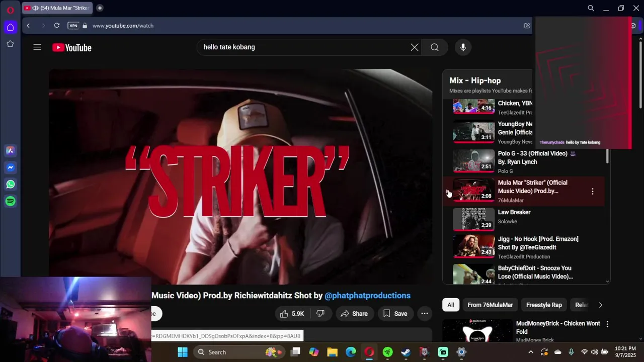Open options for MudMoneyBrick video

[607, 324]
